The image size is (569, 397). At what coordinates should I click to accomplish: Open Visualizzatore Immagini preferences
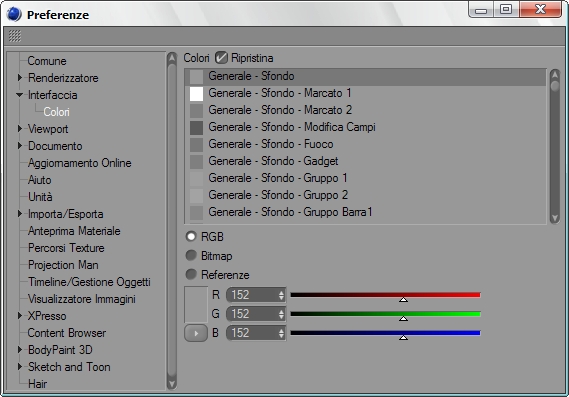pos(82,299)
